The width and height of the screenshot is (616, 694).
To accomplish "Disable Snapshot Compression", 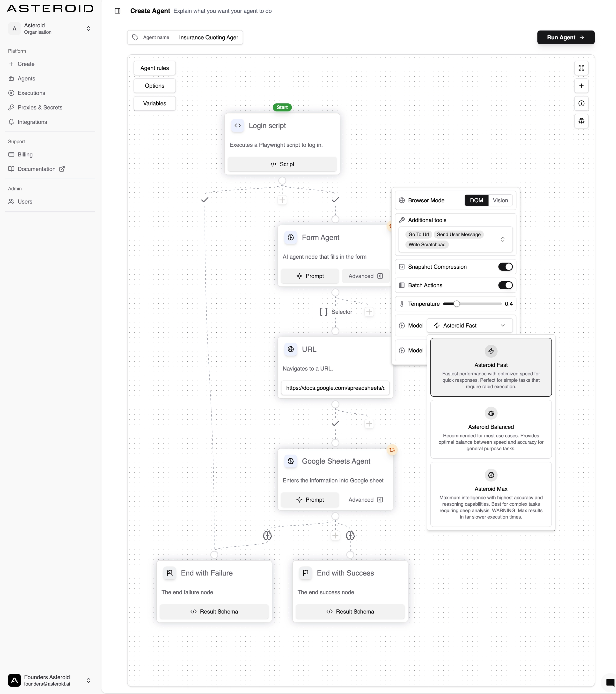I will [506, 267].
